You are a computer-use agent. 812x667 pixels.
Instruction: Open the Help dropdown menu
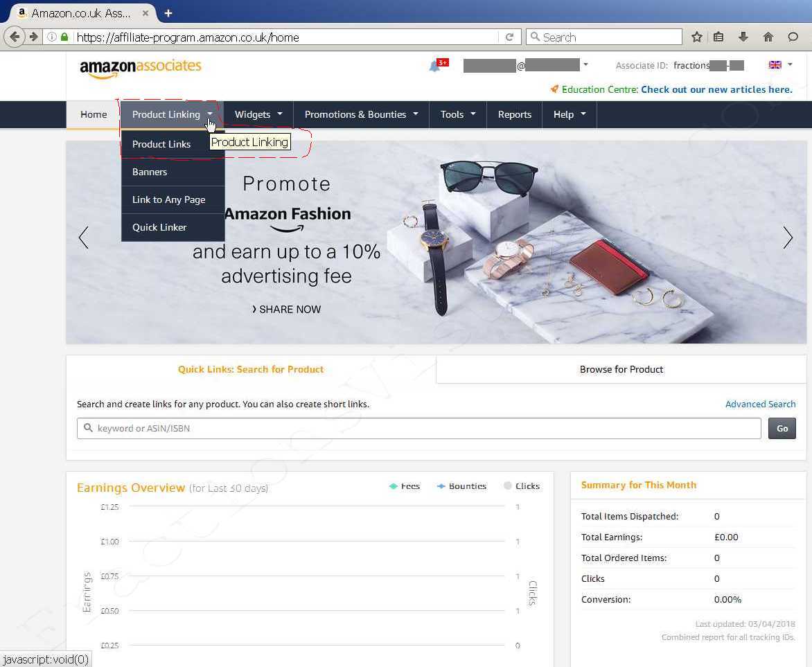coord(570,114)
